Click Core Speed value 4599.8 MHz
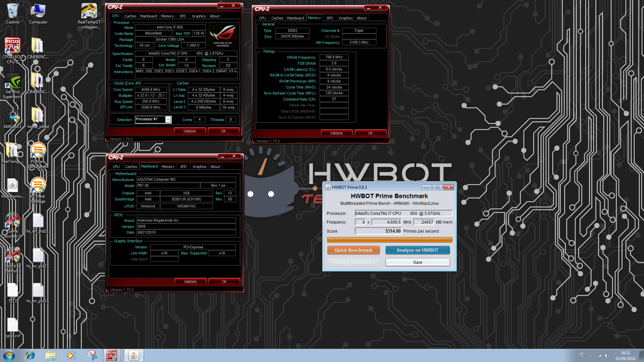Screen dimensions: 644x362 151,89
